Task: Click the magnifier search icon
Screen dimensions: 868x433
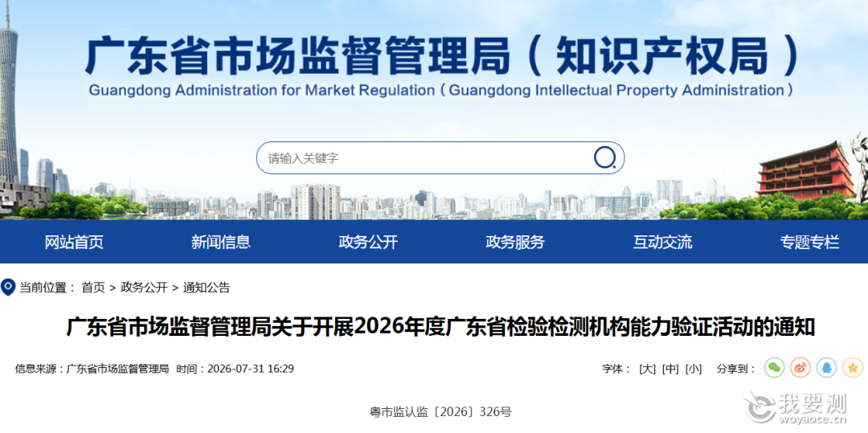Action: tap(604, 157)
